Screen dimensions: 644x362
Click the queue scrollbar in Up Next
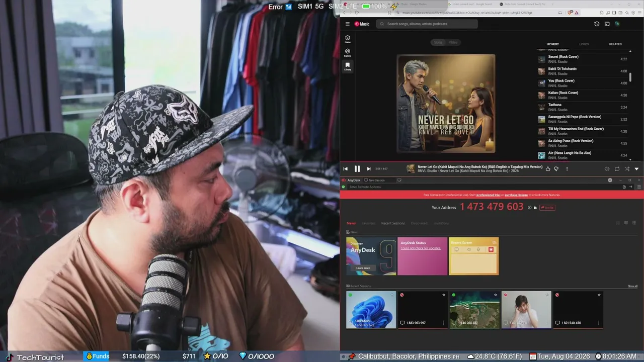[x=630, y=76]
